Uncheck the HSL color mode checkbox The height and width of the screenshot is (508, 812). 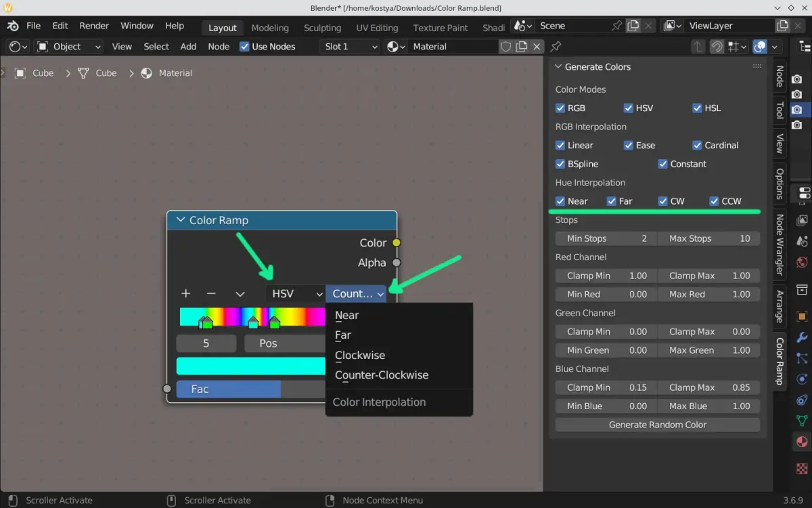tap(697, 108)
